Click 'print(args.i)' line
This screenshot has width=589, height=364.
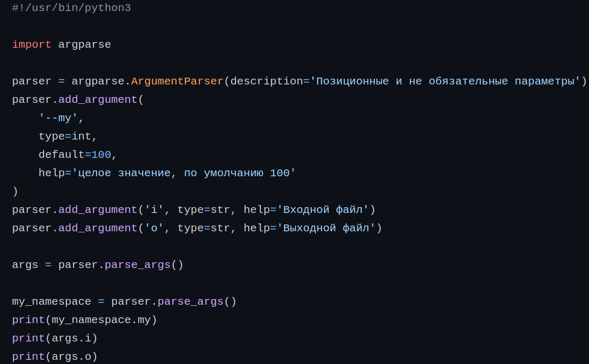tap(55, 339)
